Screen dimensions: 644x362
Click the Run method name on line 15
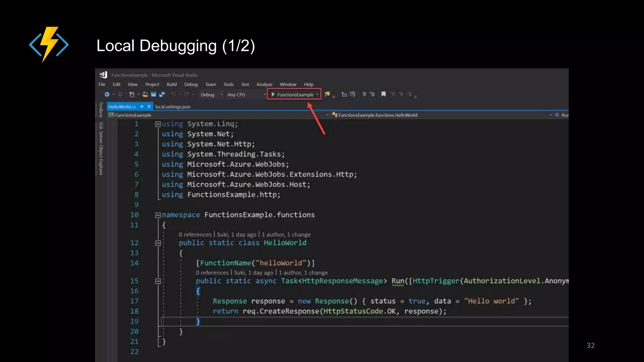tap(398, 281)
